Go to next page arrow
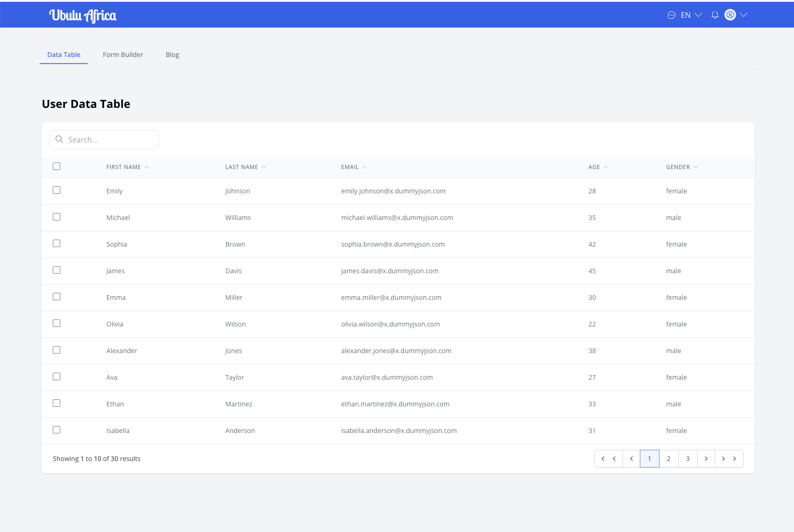 706,459
